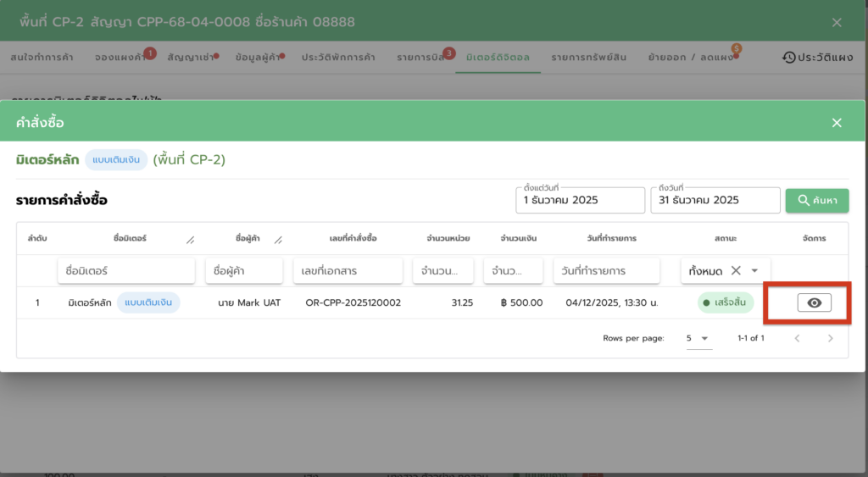Click resize handle beside ชื่อผู้ค้า column header
The width and height of the screenshot is (868, 477).
pos(278,240)
